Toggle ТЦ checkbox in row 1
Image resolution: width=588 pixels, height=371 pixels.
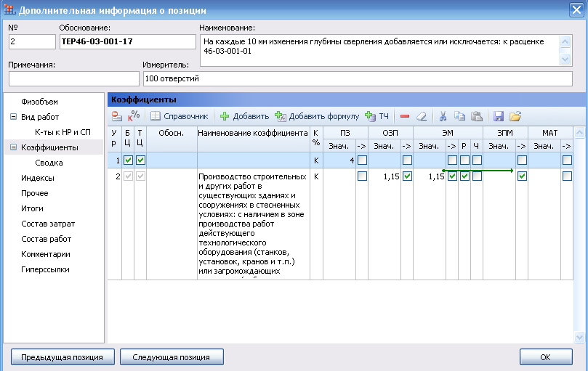pyautogui.click(x=140, y=160)
